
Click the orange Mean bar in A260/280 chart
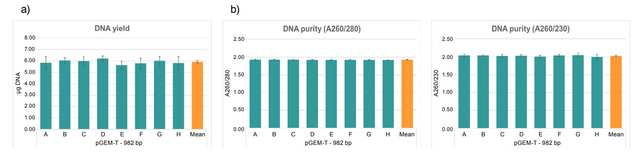407,94
